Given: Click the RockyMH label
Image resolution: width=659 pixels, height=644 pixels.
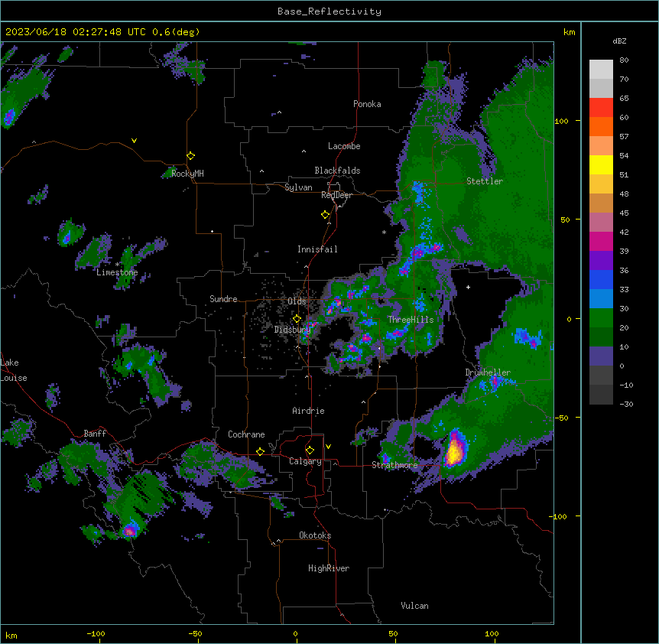Looking at the screenshot, I should [187, 174].
